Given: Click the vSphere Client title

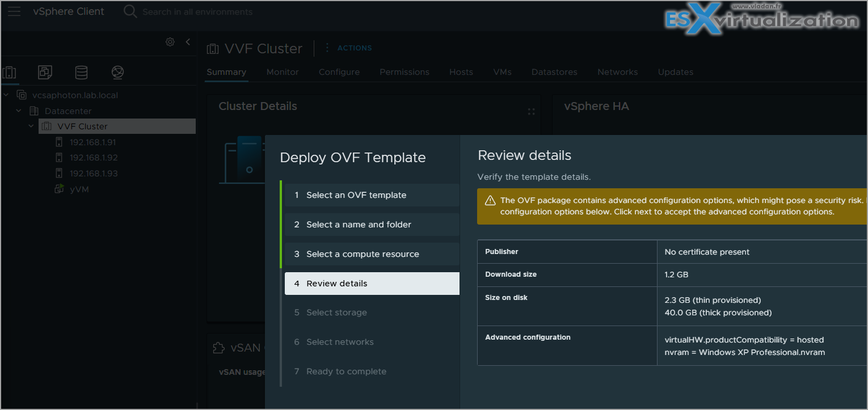Looking at the screenshot, I should click(69, 11).
